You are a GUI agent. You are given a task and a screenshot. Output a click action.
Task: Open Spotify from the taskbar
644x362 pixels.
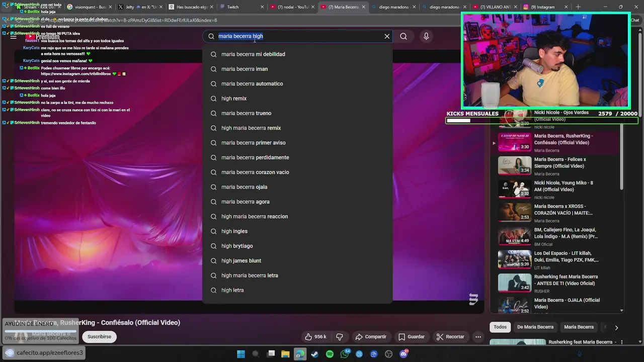coord(330,354)
